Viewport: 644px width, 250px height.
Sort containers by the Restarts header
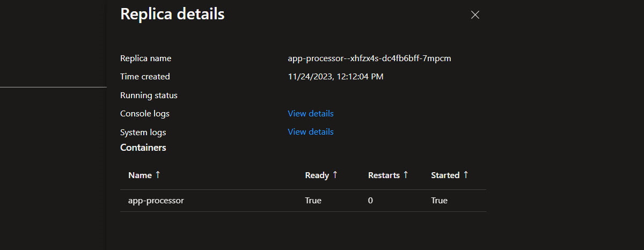[x=384, y=175]
